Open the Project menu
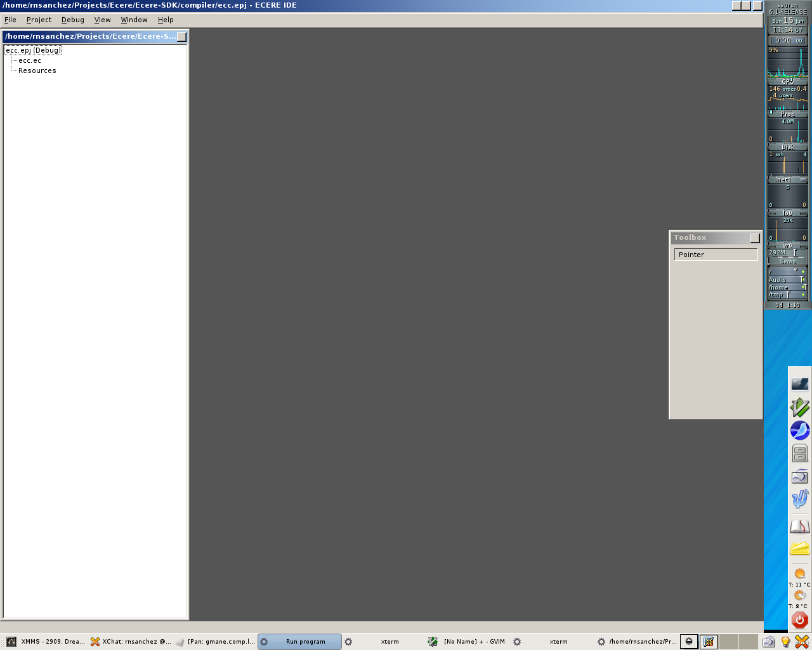This screenshot has width=812, height=650. 39,20
